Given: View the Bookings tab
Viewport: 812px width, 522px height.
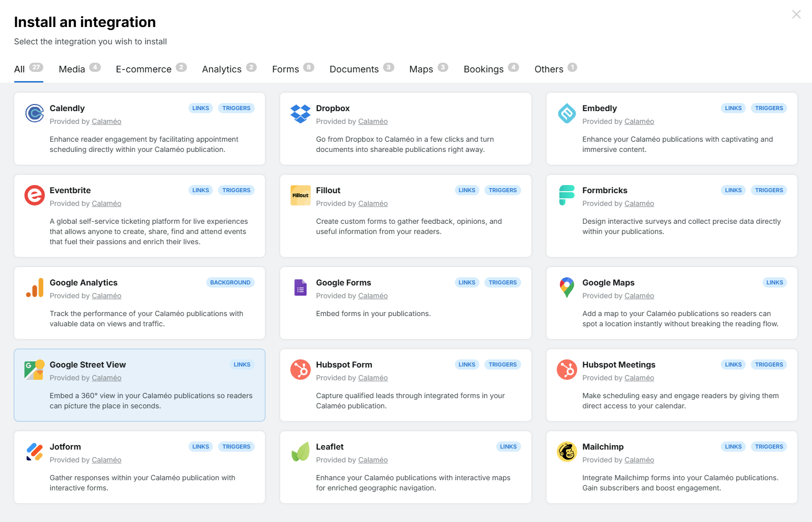Looking at the screenshot, I should 491,69.
